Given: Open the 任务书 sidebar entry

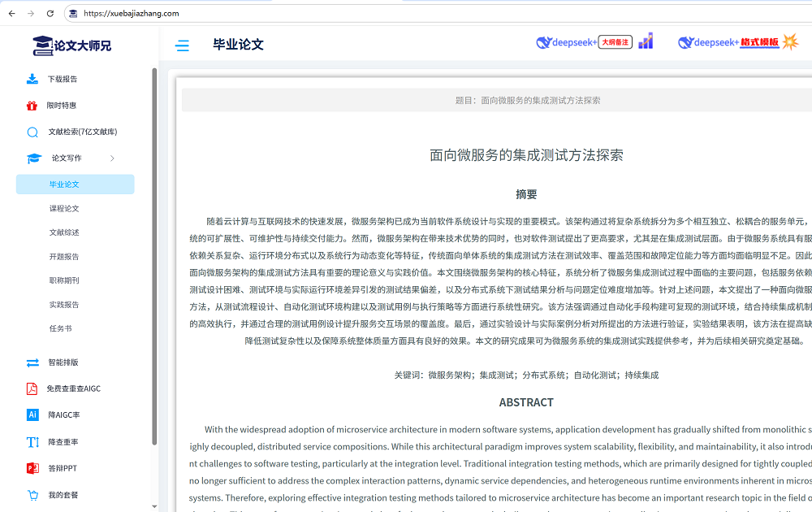Looking at the screenshot, I should 61,328.
